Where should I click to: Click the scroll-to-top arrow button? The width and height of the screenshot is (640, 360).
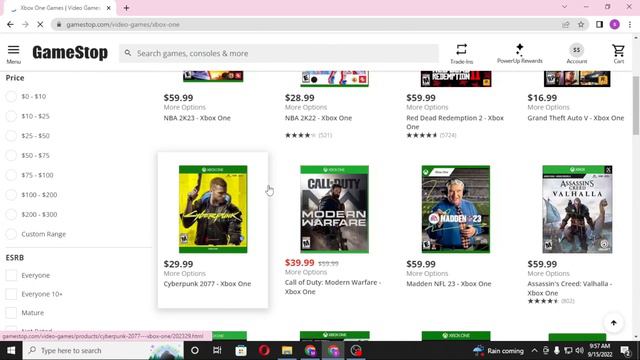[x=613, y=323]
